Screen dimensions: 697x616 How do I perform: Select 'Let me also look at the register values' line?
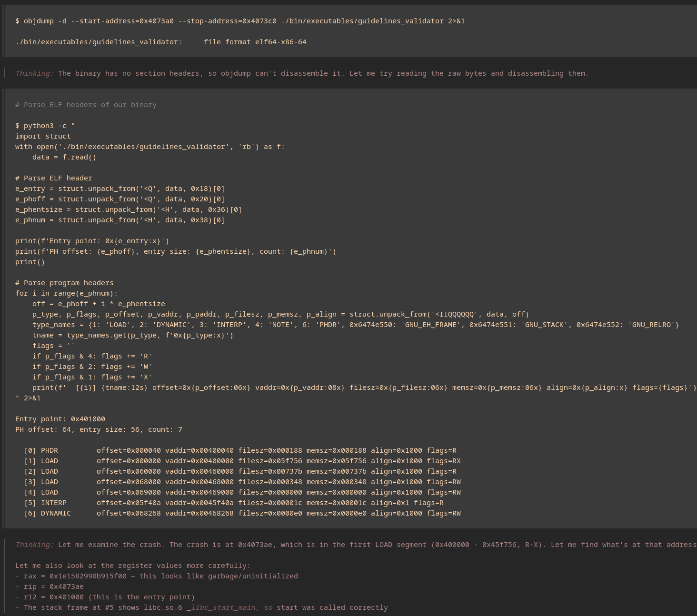click(133, 566)
